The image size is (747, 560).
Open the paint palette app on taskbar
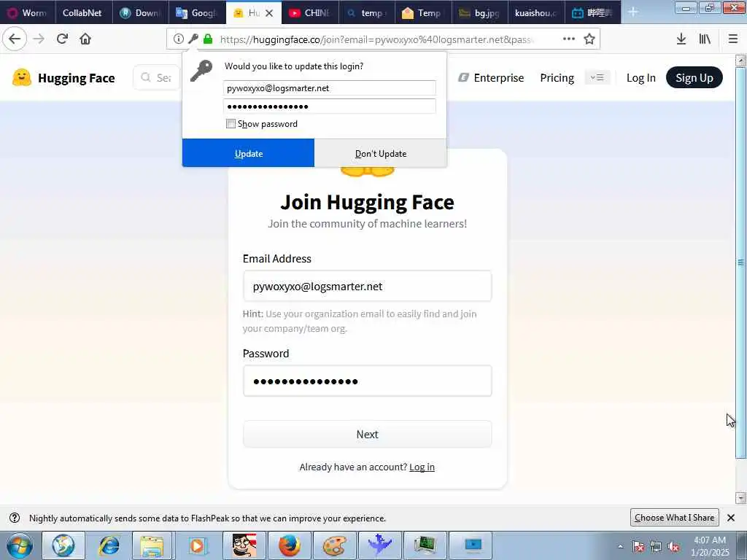[334, 545]
